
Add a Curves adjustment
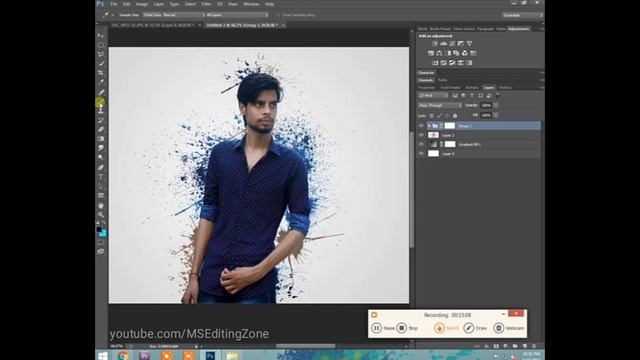[x=452, y=43]
